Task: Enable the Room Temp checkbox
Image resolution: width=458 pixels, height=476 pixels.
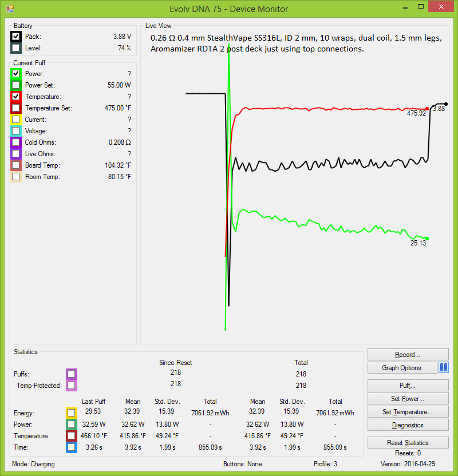Action: 16,177
